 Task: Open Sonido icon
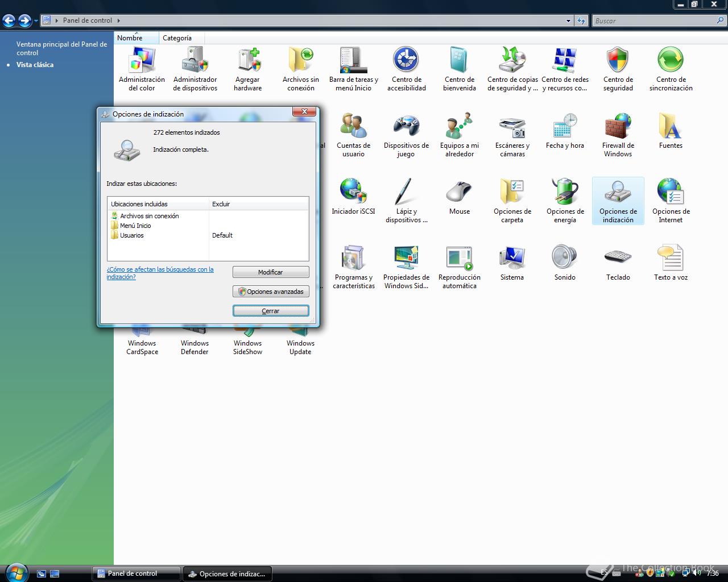tap(565, 263)
